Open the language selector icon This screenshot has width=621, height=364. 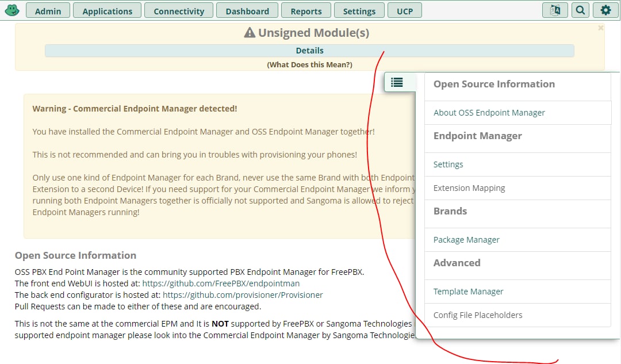(555, 10)
